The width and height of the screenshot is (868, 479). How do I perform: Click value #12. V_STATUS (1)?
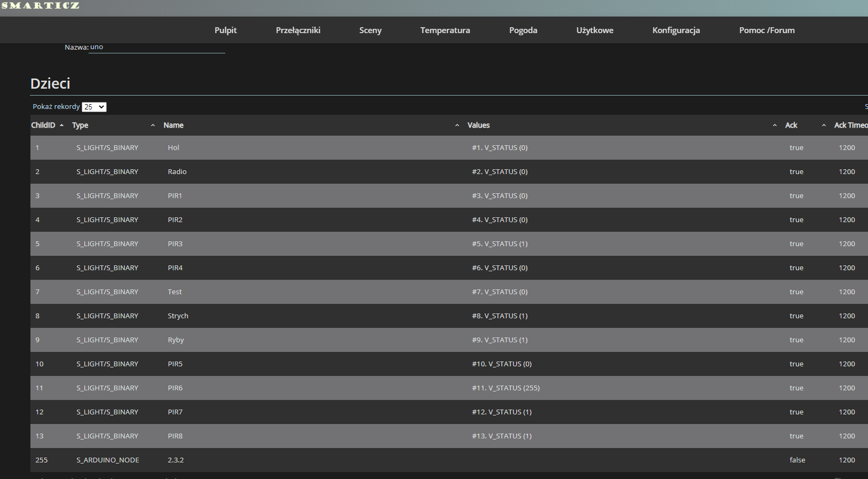coord(502,412)
